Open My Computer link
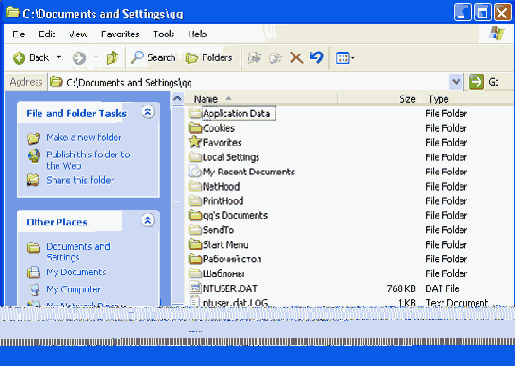The height and width of the screenshot is (366, 515). (x=73, y=289)
